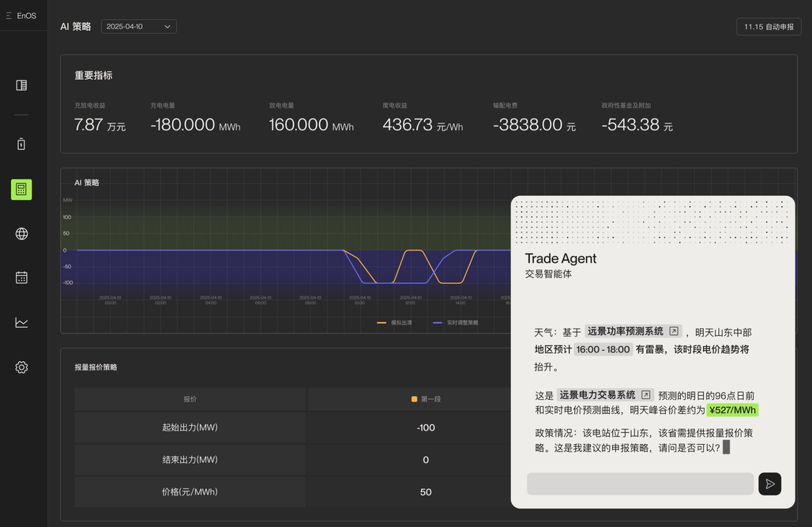This screenshot has width=812, height=527.
Task: Click the ¥527/MWh highlighted value
Action: pos(732,410)
